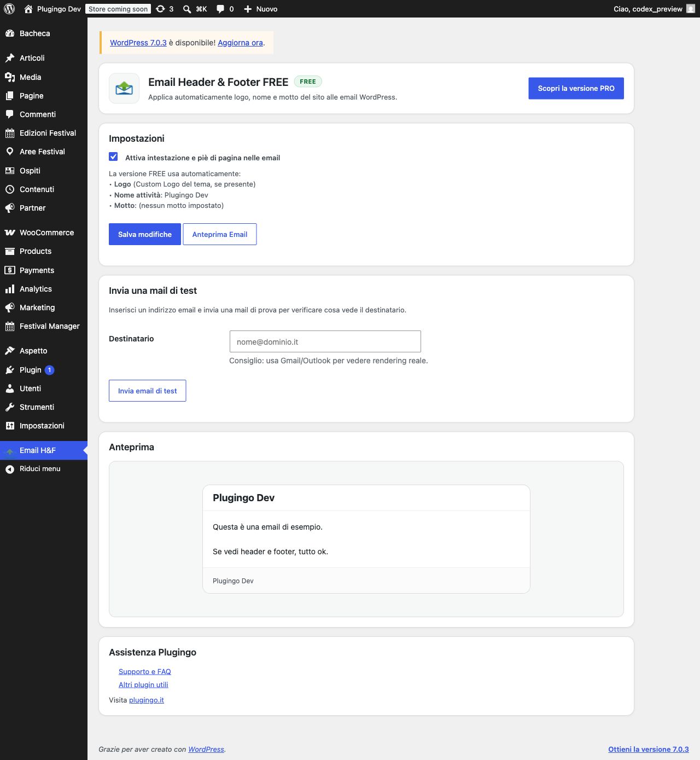Click Ottieni la versione 7.0.3 link
This screenshot has width=700, height=760.
tap(649, 749)
